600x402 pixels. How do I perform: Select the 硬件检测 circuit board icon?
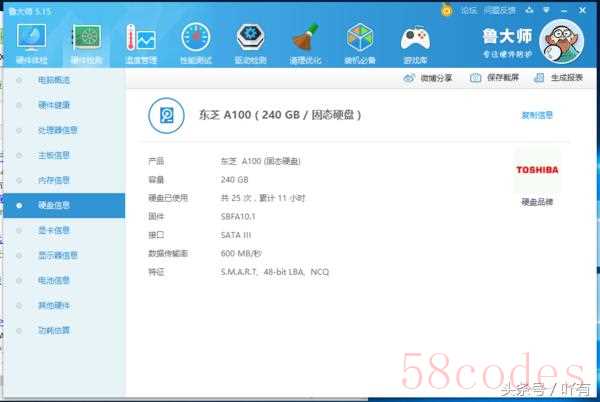pyautogui.click(x=87, y=37)
